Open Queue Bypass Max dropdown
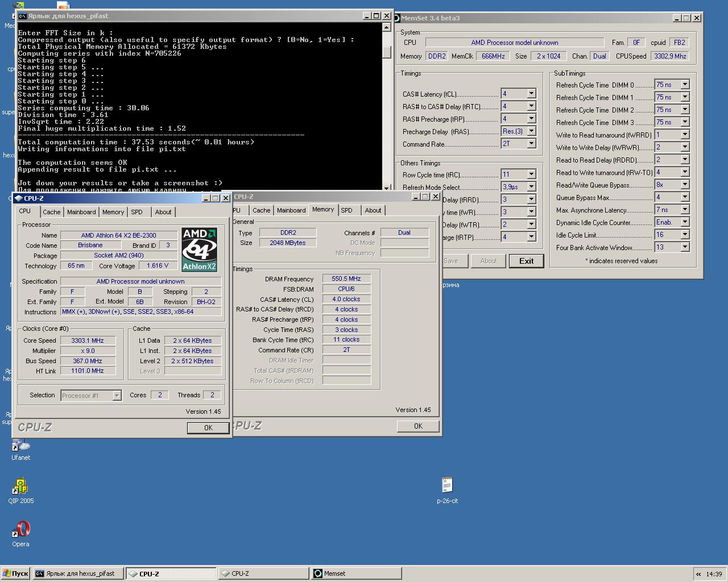The height and width of the screenshot is (582, 728). pos(685,197)
